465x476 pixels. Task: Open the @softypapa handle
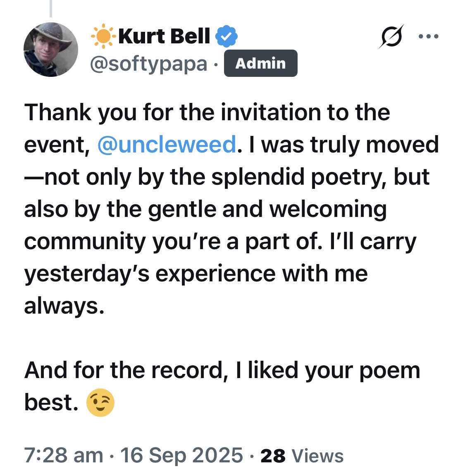(148, 64)
